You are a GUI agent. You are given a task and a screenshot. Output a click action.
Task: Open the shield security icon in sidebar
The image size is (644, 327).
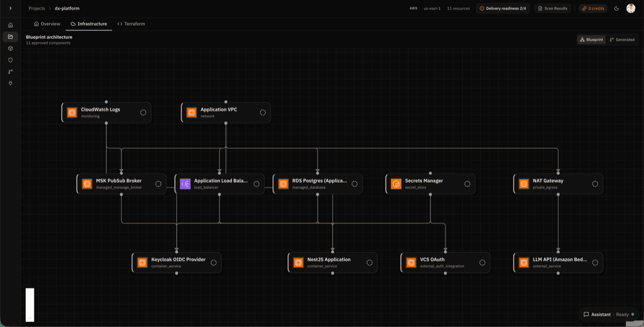click(x=10, y=60)
